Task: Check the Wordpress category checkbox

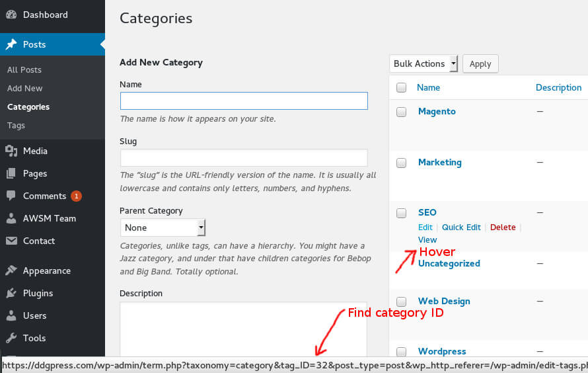Action: click(x=401, y=352)
